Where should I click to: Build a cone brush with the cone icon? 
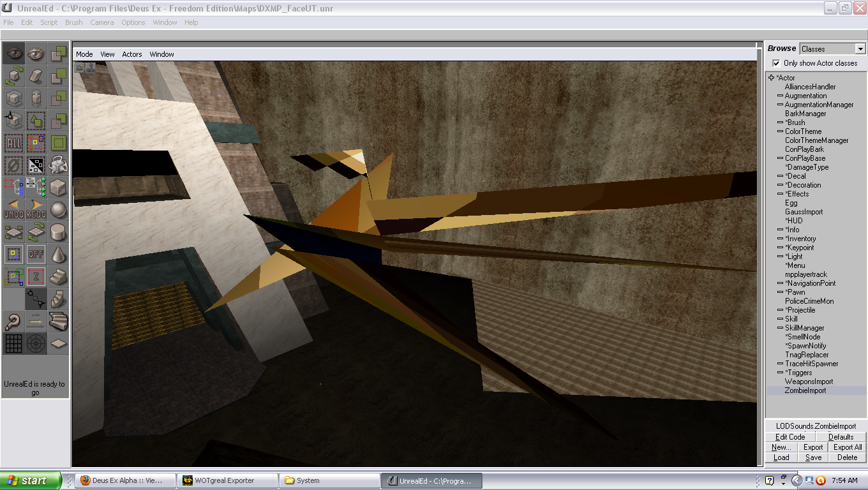pos(58,254)
